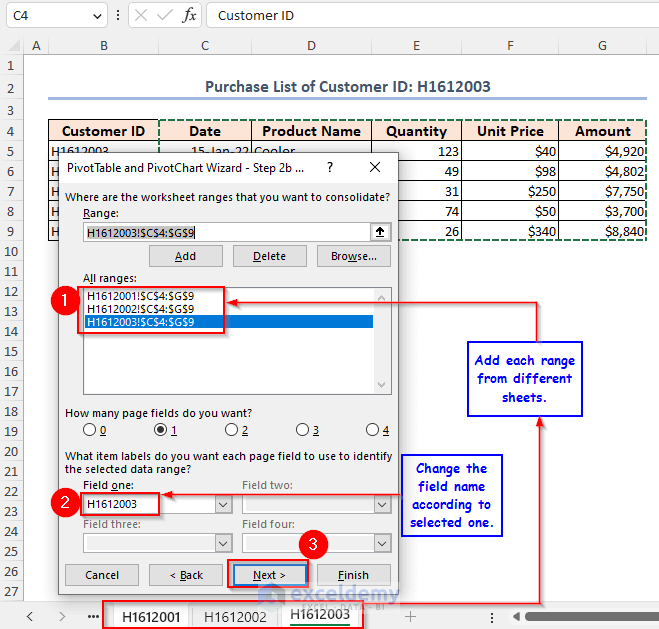
Task: Select 1 page field option
Action: (x=160, y=430)
